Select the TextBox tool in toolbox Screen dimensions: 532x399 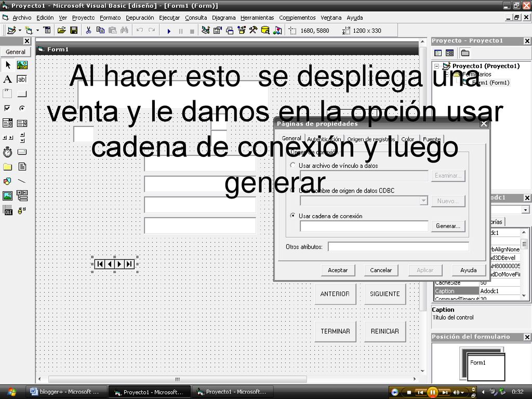click(x=22, y=79)
